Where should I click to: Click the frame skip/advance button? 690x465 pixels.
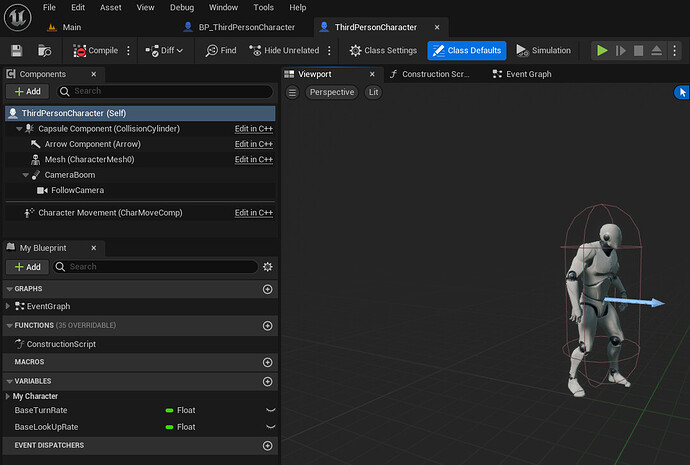coord(620,51)
